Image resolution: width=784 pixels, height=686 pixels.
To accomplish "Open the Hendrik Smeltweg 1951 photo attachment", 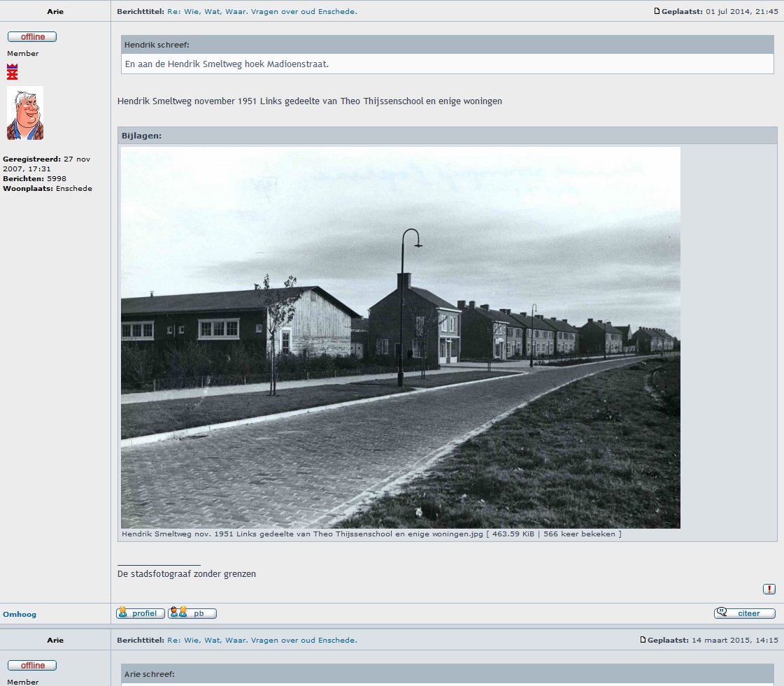I will 400,337.
